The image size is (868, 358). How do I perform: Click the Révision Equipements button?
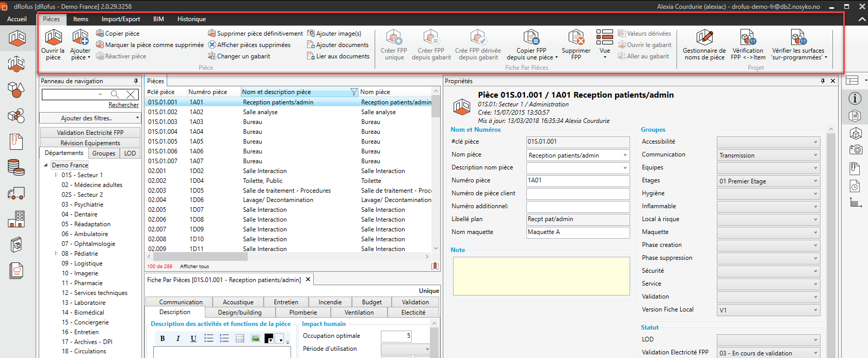tap(90, 143)
